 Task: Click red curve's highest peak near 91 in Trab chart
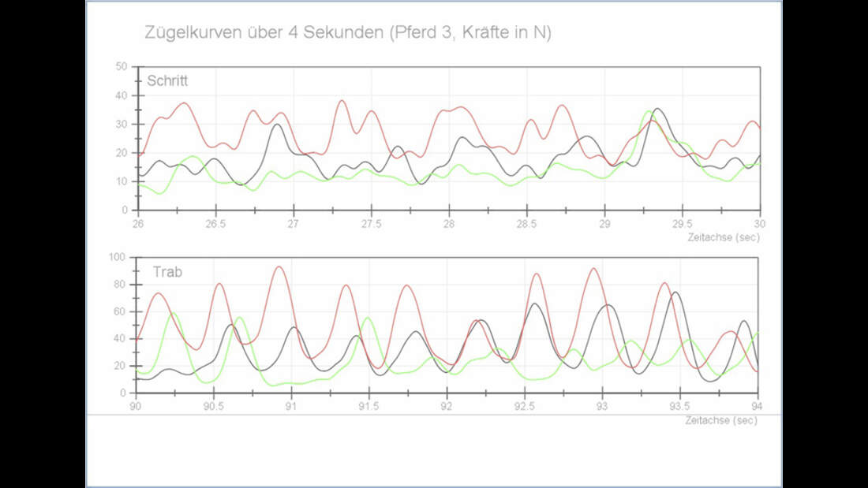tap(279, 266)
